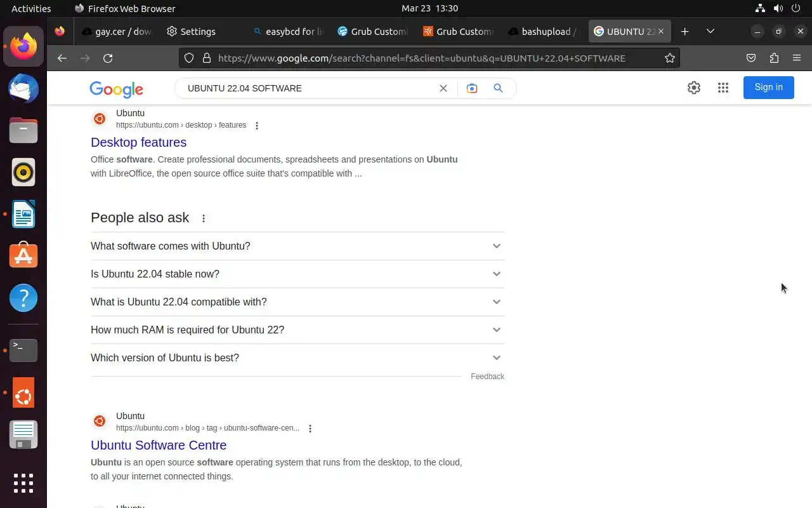Screen dimensions: 812x508
Task: Open Firefox View pinned tab
Action: point(60,31)
